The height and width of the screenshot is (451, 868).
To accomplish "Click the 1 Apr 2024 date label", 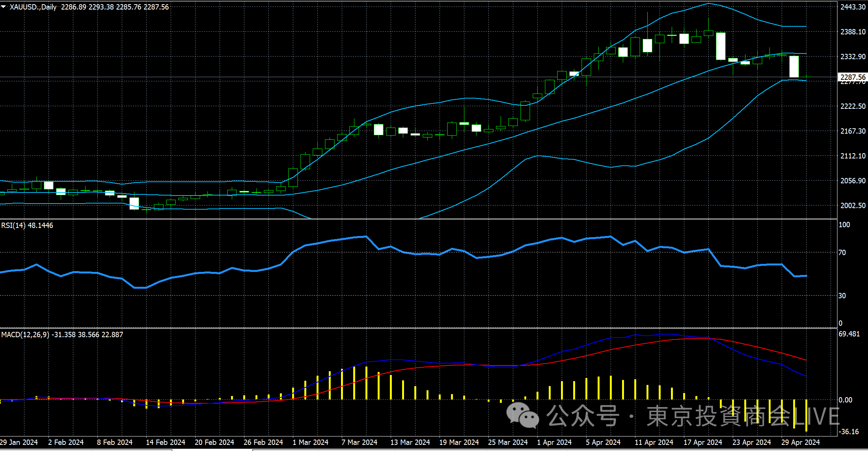I will tap(554, 442).
